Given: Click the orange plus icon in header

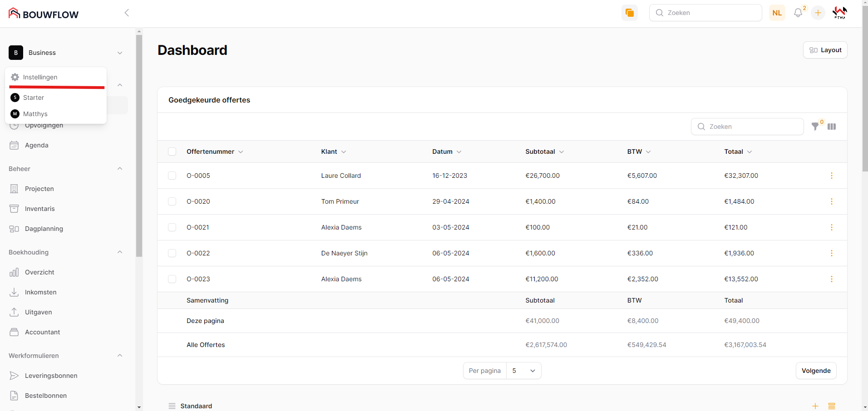Looking at the screenshot, I should (818, 13).
